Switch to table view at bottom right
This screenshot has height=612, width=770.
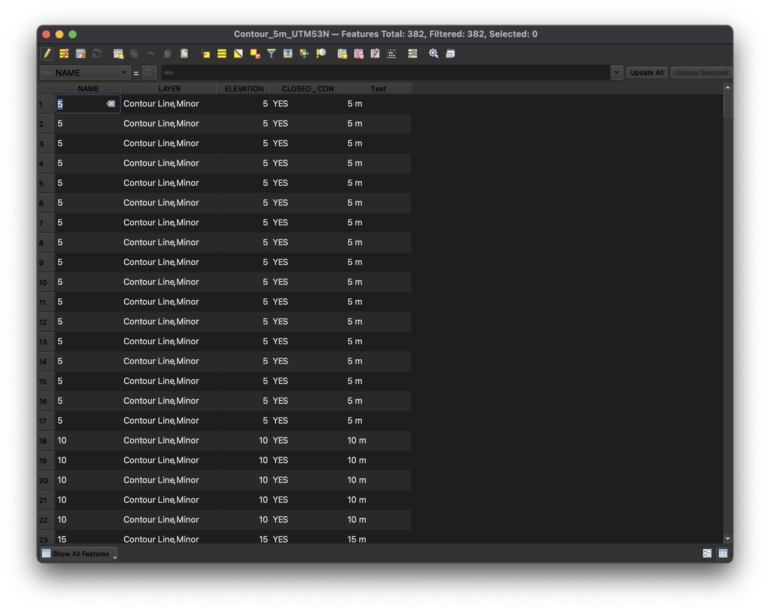point(722,552)
